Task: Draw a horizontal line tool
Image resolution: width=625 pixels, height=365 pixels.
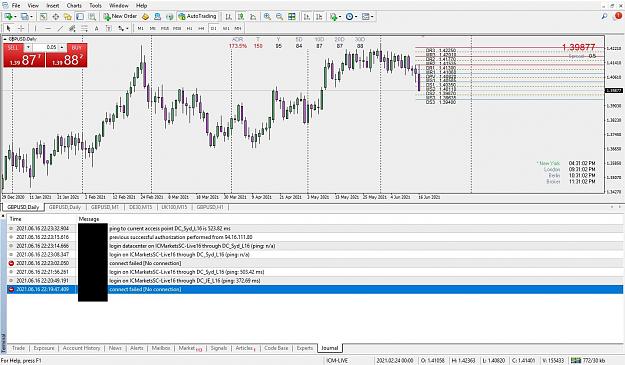Action: [48, 28]
